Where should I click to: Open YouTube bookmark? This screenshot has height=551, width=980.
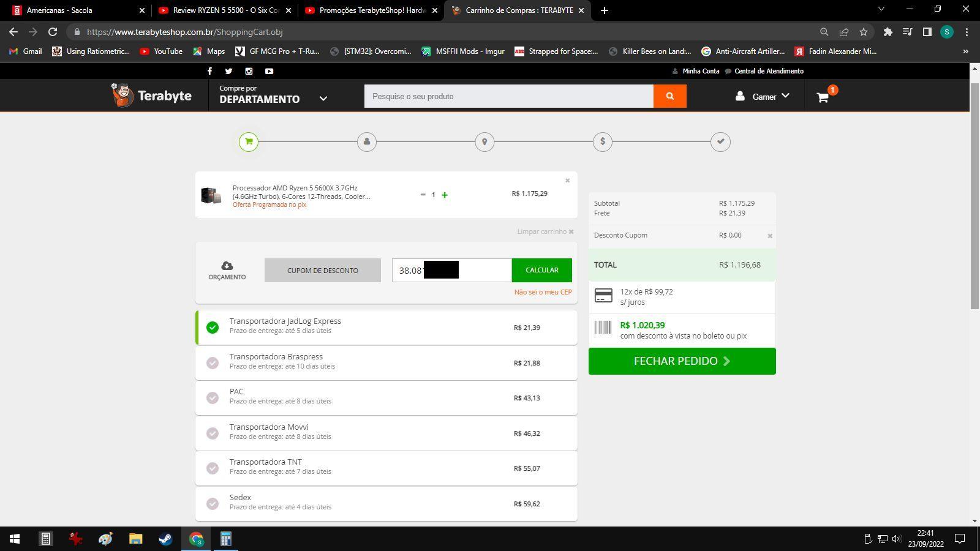(x=161, y=51)
